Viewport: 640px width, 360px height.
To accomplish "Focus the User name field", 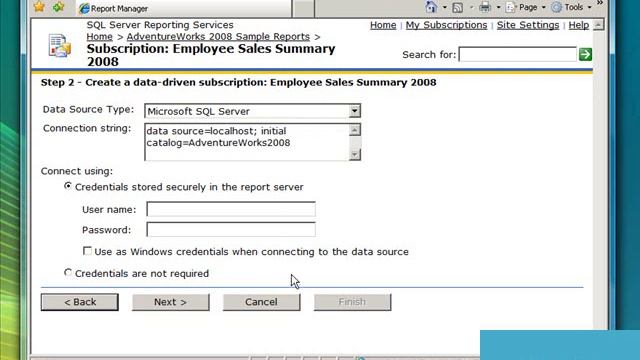I will point(231,209).
